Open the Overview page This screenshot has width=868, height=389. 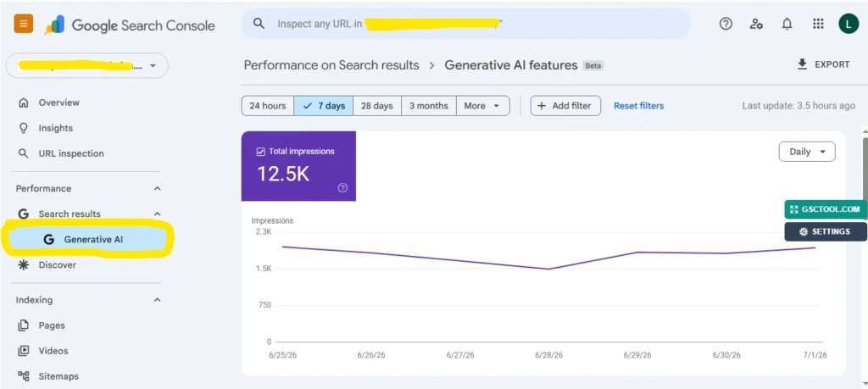[x=58, y=103]
